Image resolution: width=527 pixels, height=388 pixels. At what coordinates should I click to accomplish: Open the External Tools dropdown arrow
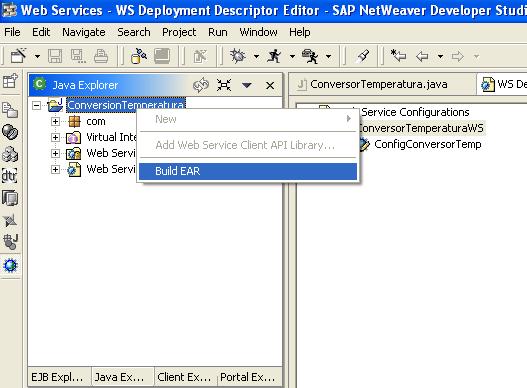pos(329,56)
